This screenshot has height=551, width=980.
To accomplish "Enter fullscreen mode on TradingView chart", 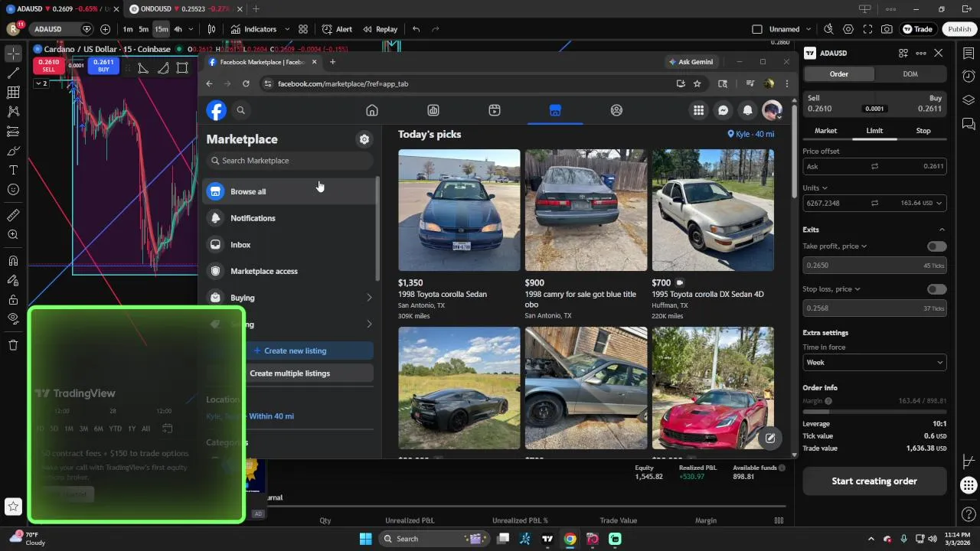I will (x=867, y=29).
